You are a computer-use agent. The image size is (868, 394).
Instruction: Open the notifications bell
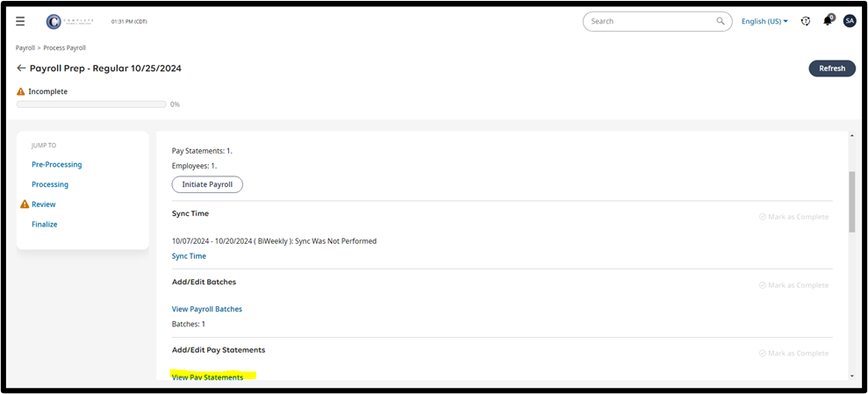pos(828,21)
